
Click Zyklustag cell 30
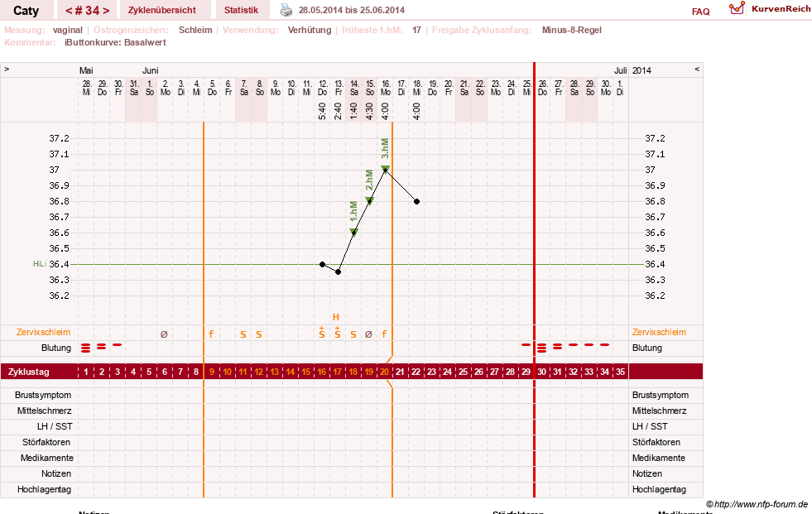point(541,372)
